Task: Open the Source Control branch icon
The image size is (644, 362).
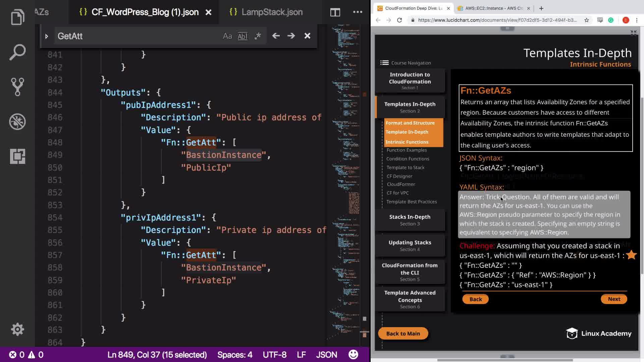Action: [17, 87]
